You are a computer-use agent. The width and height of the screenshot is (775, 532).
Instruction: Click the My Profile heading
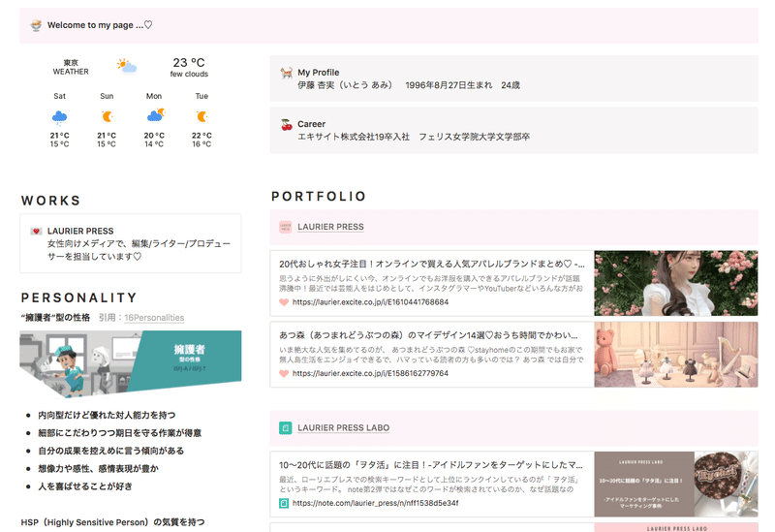pyautogui.click(x=319, y=72)
